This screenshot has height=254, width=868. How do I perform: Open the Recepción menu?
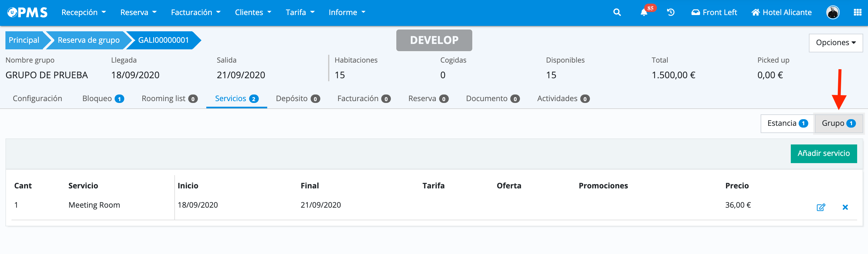[84, 12]
